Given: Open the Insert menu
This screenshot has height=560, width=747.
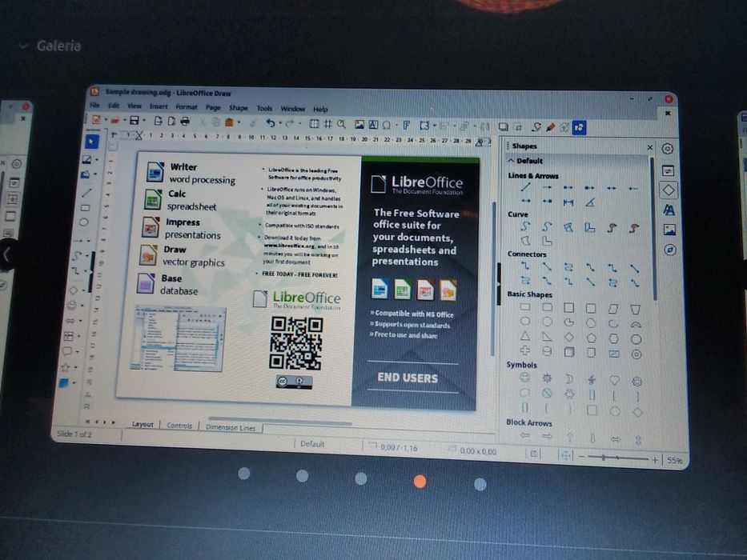Looking at the screenshot, I should [159, 106].
